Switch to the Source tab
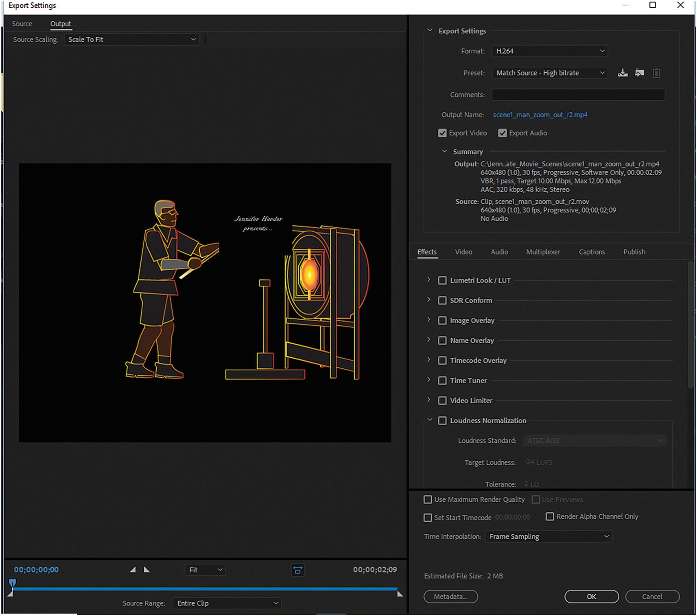The width and height of the screenshot is (697, 616). click(x=22, y=24)
